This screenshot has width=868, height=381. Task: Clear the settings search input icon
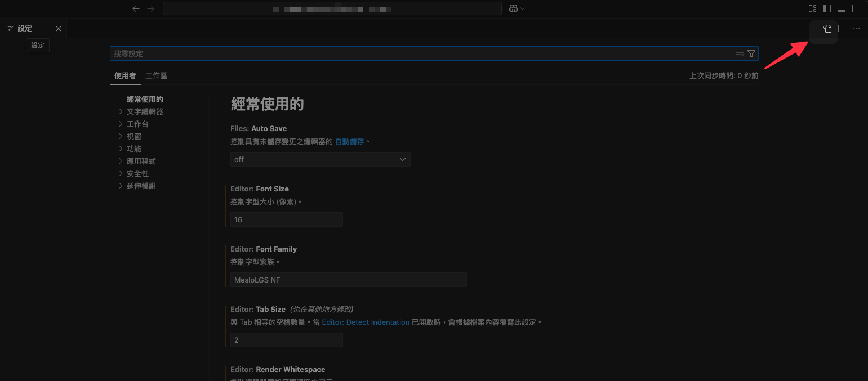pyautogui.click(x=740, y=53)
